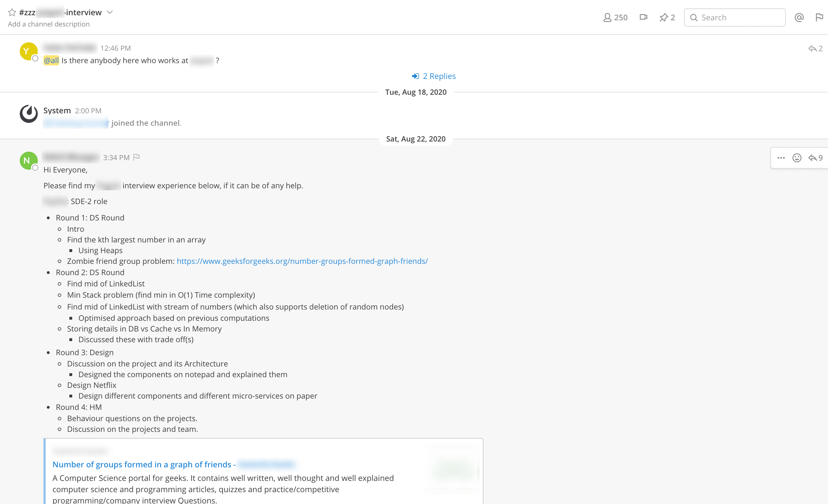Click Add a channel description
This screenshot has height=504, width=828.
tap(49, 24)
